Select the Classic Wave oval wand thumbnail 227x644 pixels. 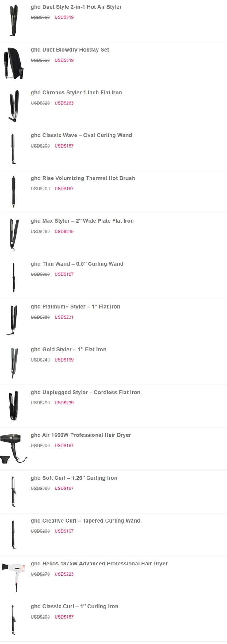click(13, 149)
